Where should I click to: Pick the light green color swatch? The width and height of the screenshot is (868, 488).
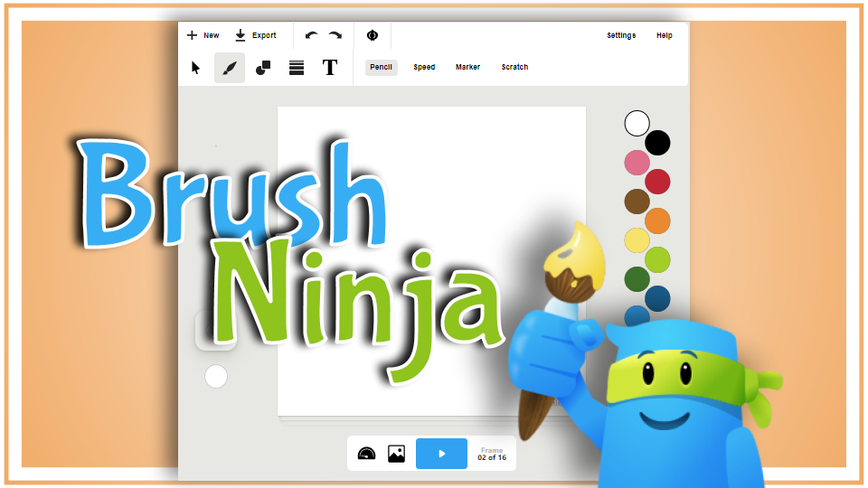657,260
